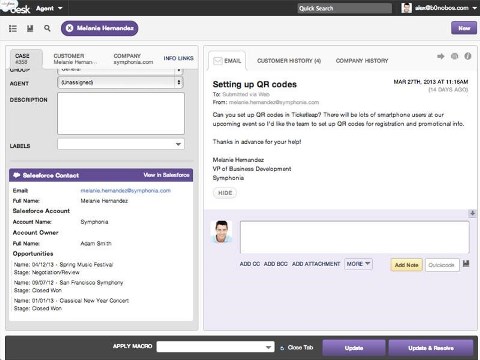
Task: Click the 'Setting up QR codes' subject
Action: pos(255,84)
